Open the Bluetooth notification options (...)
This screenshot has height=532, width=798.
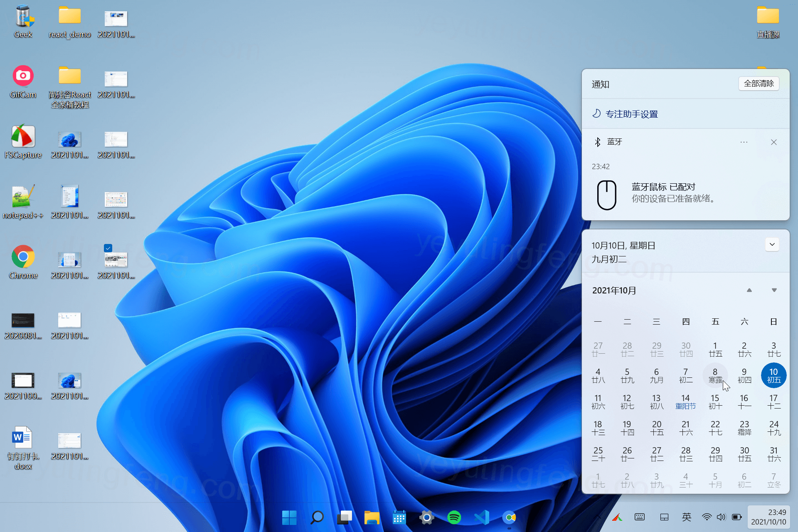(744, 142)
